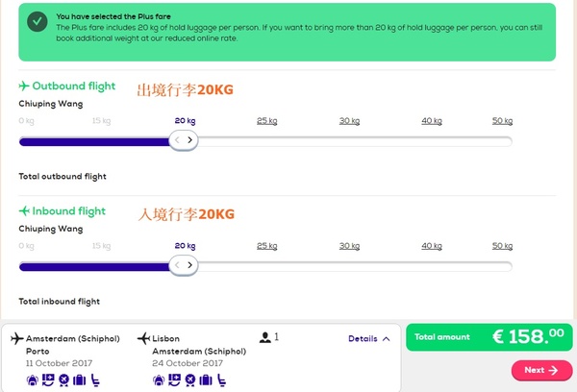Viewport: 577px width, 392px height.
Task: Click the outbound suitcase icon
Action: point(80,380)
